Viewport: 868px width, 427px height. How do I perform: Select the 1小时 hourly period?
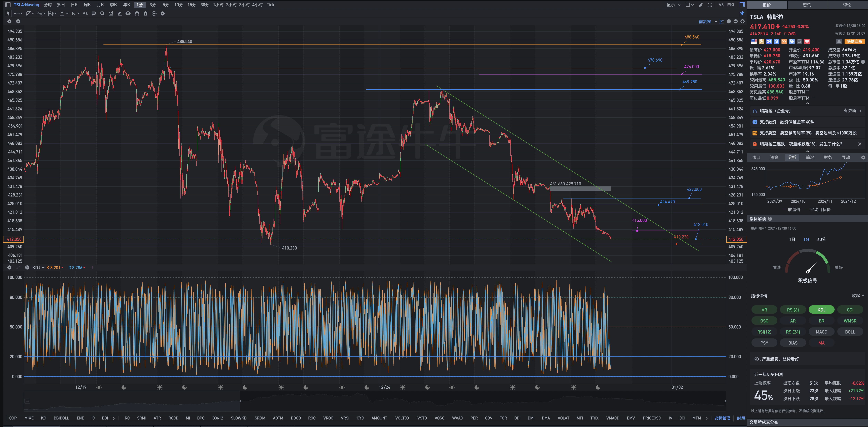[x=218, y=5]
